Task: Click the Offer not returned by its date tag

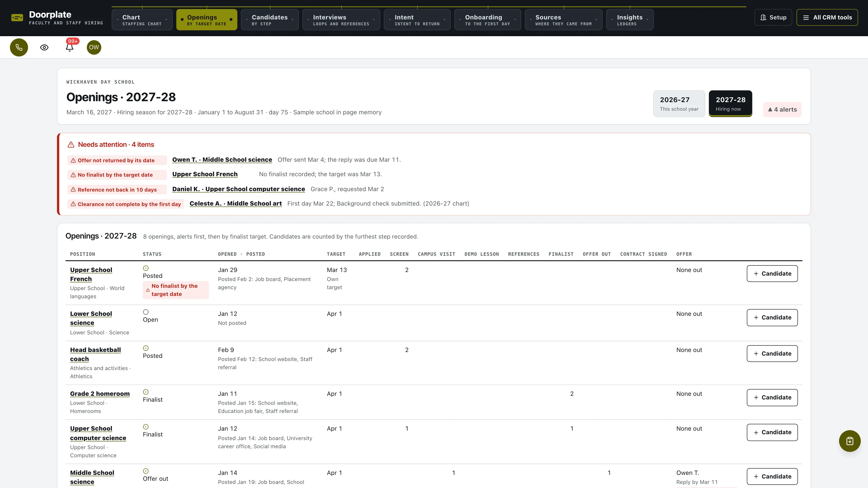Action: (117, 160)
